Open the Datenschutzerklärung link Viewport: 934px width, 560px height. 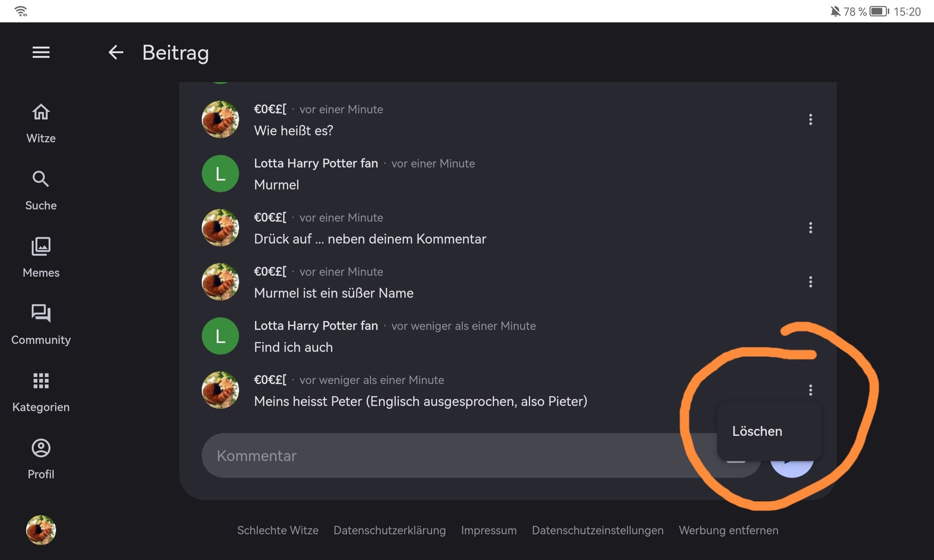click(x=389, y=530)
